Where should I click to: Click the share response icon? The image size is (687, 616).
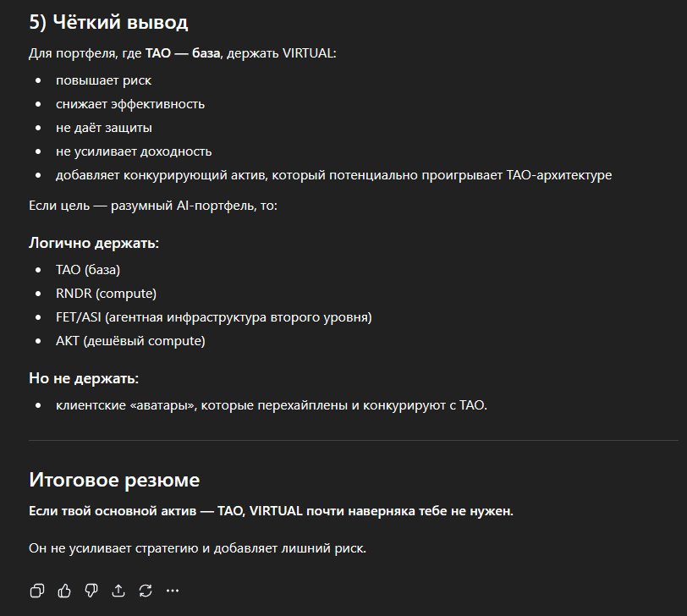tap(118, 591)
